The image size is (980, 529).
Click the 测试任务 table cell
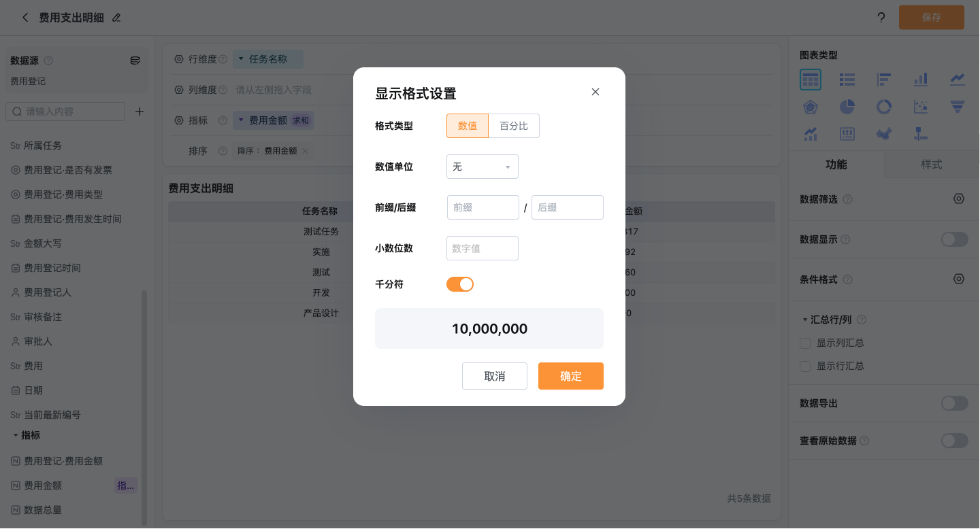pos(321,232)
